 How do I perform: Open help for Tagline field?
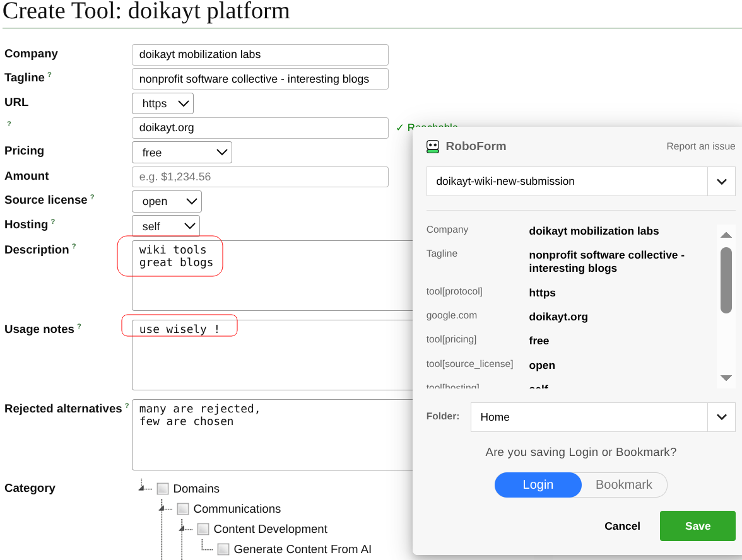coord(49,74)
